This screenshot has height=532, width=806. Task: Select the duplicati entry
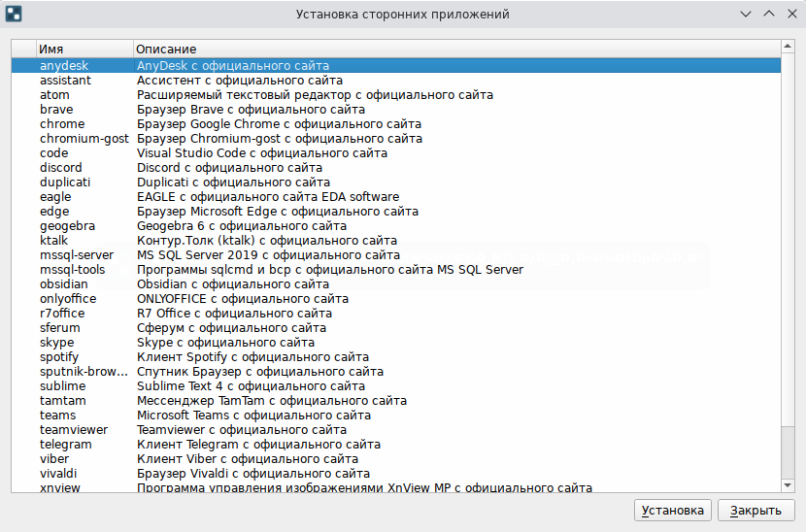tap(396, 182)
